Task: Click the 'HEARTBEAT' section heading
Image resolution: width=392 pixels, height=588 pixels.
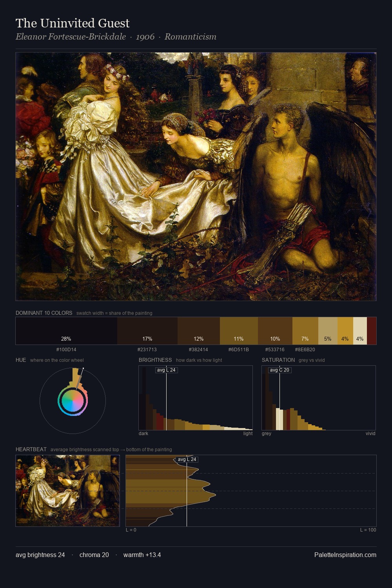Action: pyautogui.click(x=31, y=449)
